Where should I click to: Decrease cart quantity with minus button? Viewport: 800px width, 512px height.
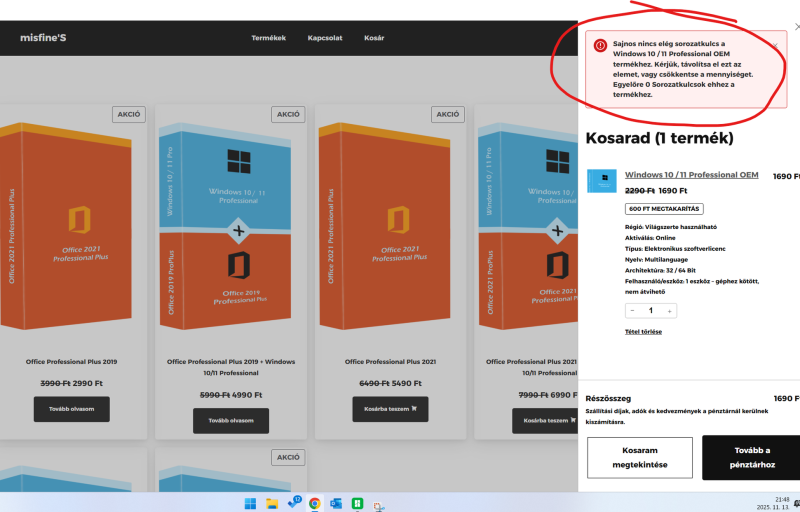pos(632,311)
